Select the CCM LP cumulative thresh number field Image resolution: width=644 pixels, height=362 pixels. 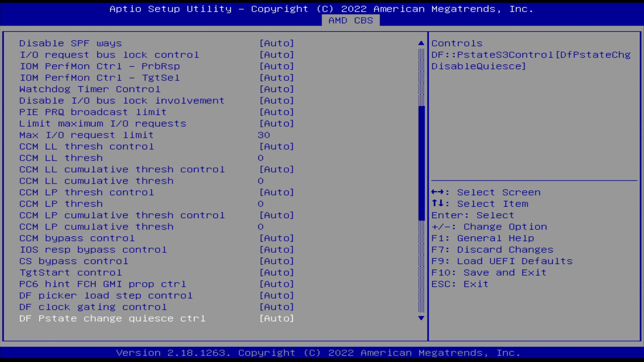[260, 227]
